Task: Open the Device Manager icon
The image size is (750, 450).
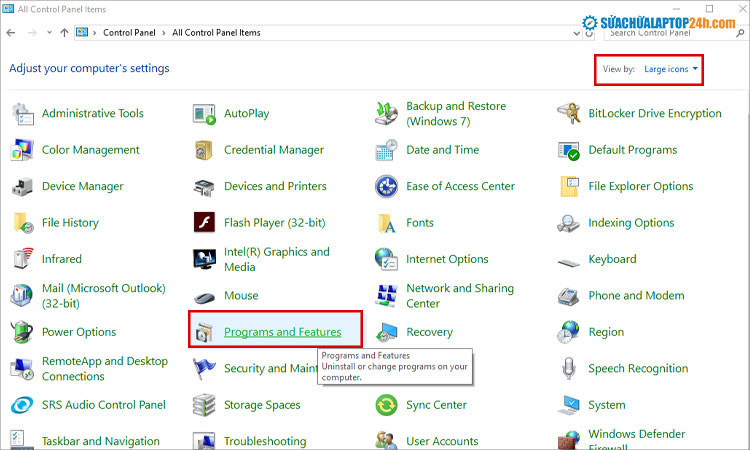Action: coord(22,187)
